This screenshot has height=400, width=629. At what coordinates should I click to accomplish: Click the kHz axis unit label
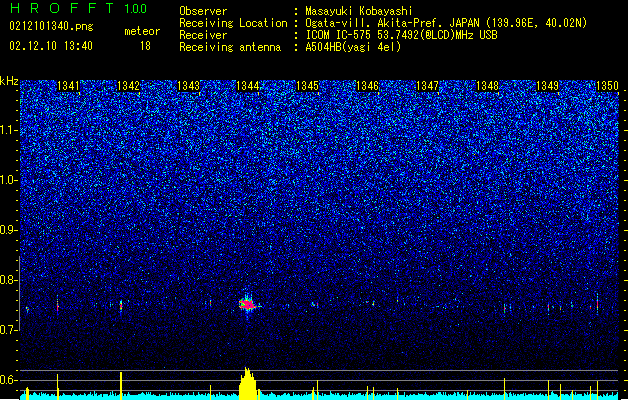click(x=9, y=81)
